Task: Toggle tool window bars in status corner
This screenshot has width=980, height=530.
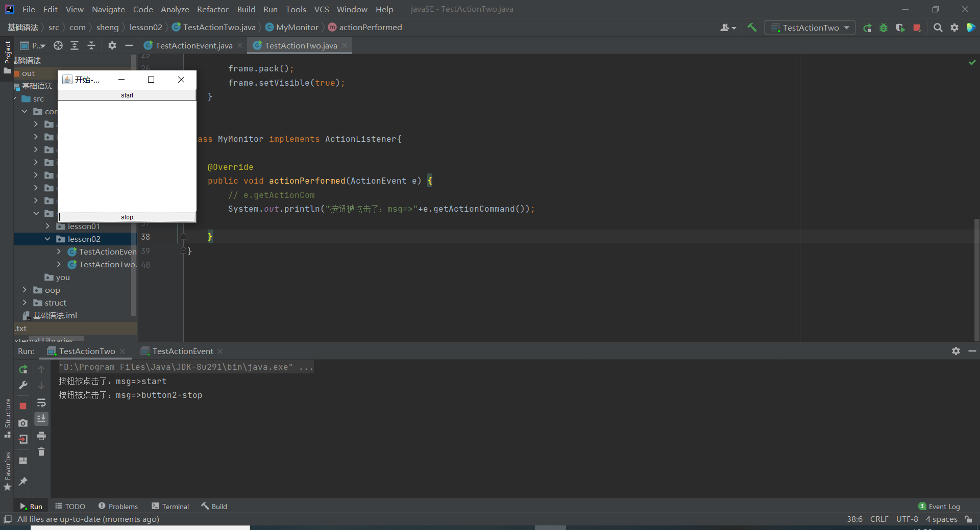Action: 7,519
